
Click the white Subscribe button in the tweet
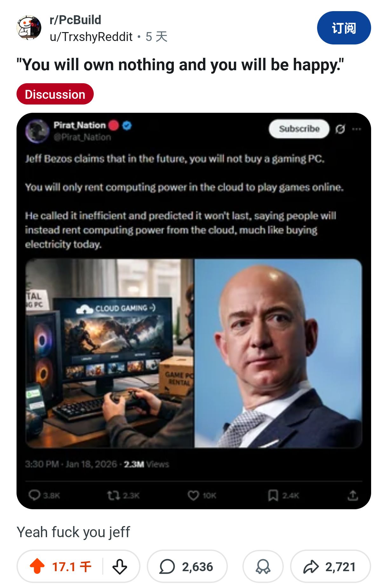[x=299, y=129]
